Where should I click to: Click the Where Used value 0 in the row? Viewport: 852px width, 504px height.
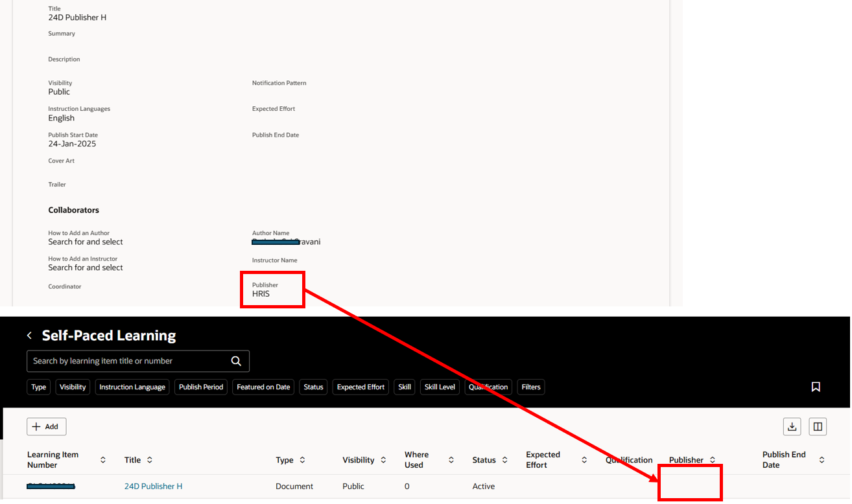point(407,486)
